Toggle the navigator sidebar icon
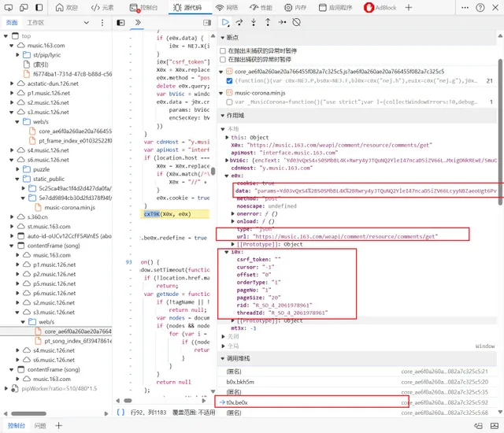Image resolution: width=504 pixels, height=433 pixels. click(120, 23)
